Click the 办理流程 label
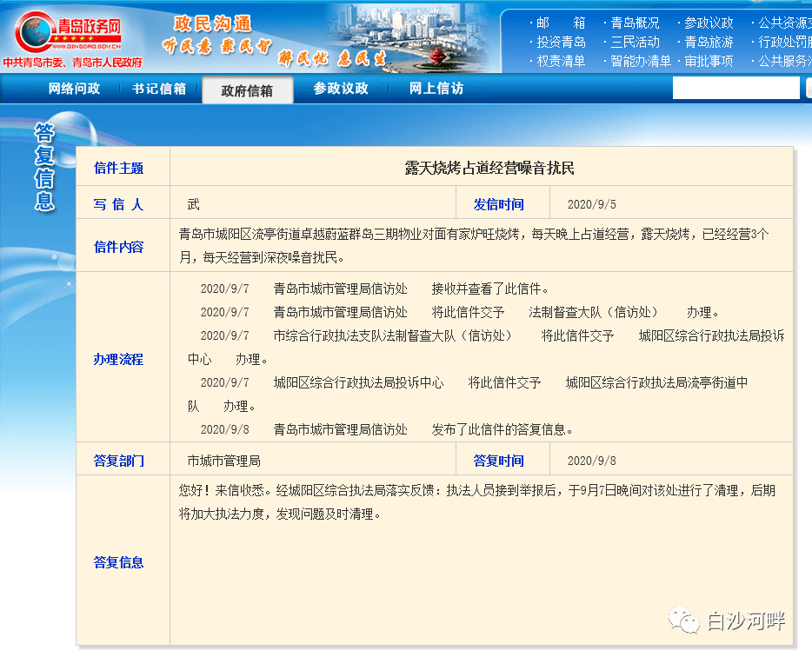The height and width of the screenshot is (657, 812). click(x=118, y=359)
